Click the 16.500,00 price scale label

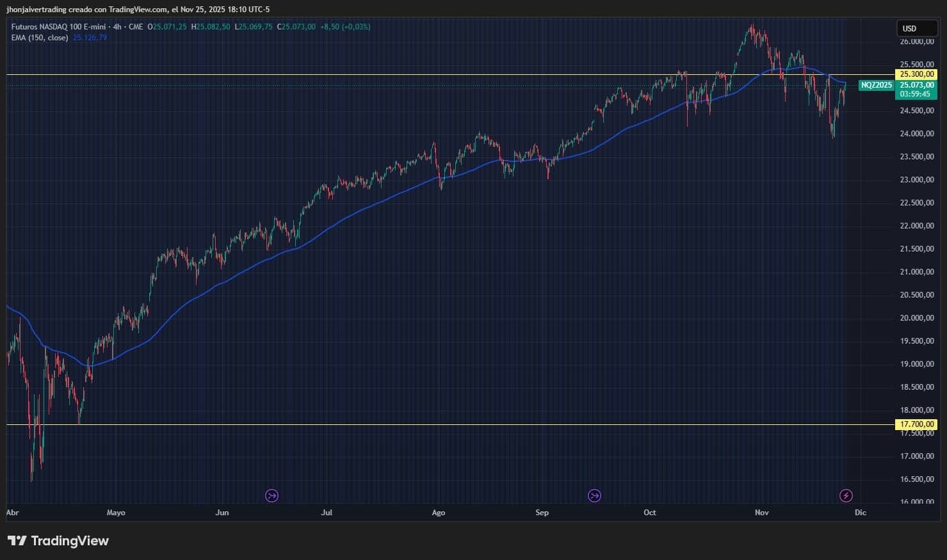pos(917,479)
